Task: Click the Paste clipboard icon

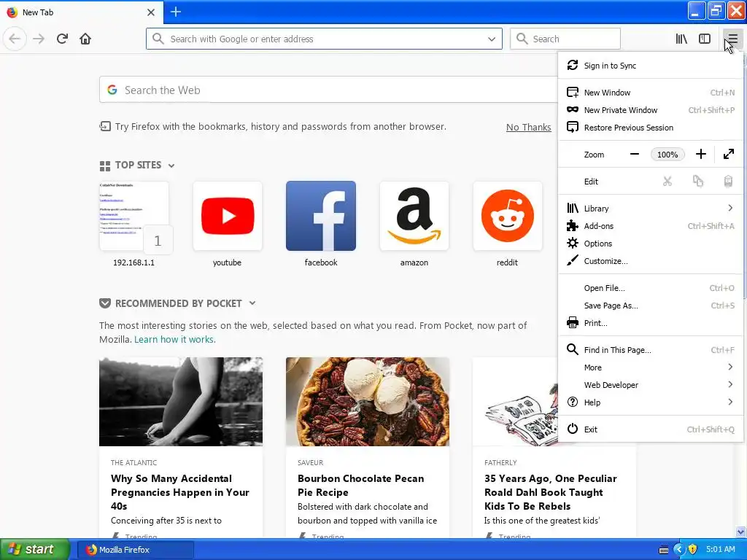Action: [728, 182]
